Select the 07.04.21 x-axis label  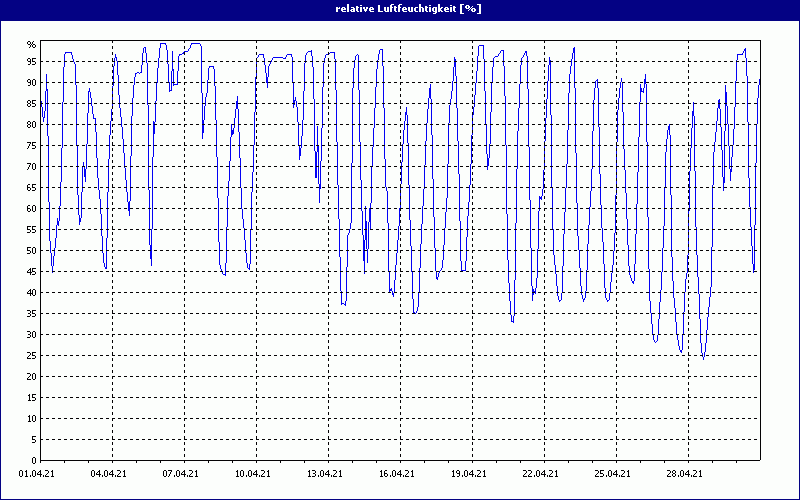click(x=181, y=474)
